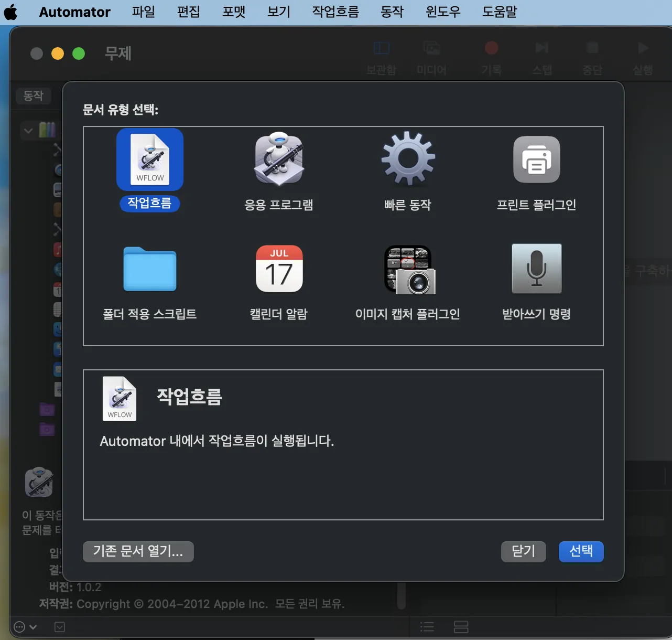The width and height of the screenshot is (672, 640).
Task: Collapse the library tree chevron
Action: 28,130
